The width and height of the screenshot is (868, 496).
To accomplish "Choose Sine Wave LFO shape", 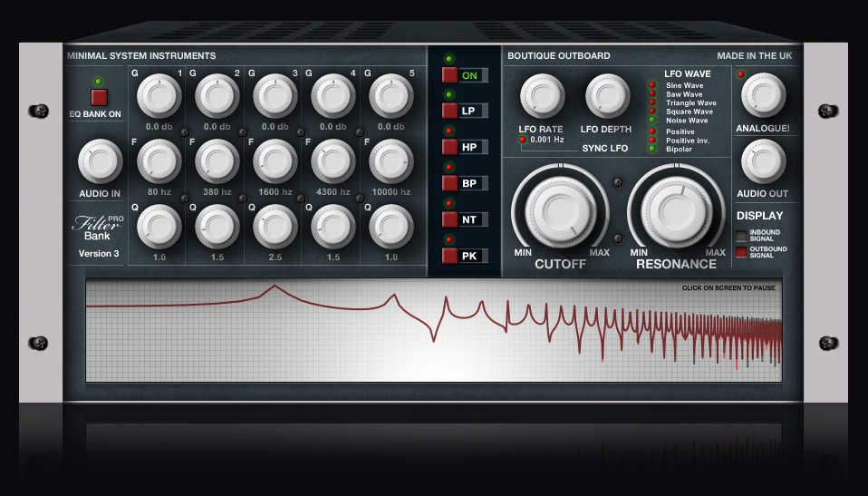I will tap(652, 85).
